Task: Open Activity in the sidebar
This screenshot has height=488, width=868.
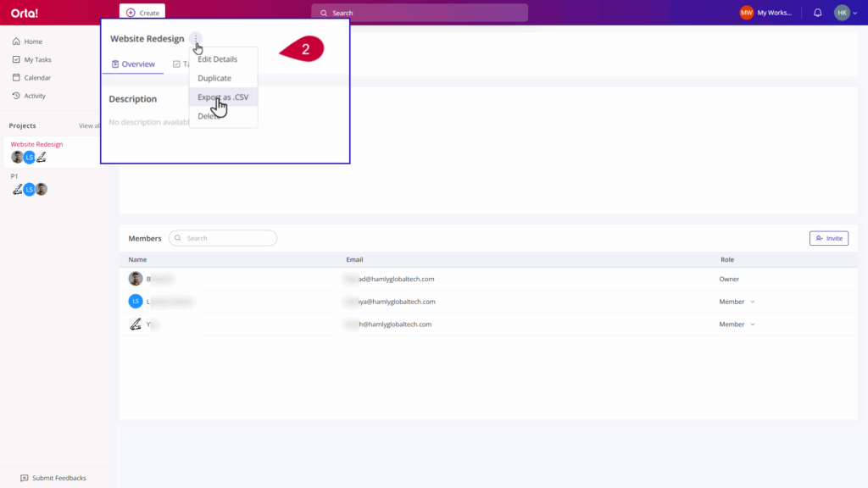Action: [35, 96]
